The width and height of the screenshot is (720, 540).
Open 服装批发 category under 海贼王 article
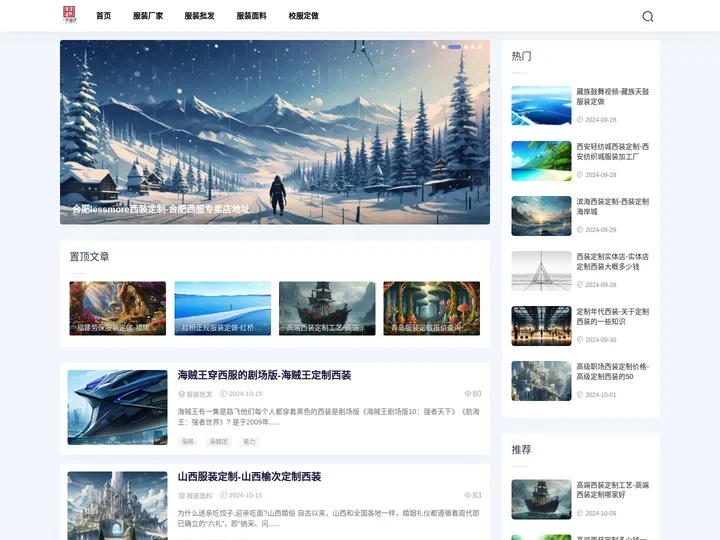(199, 394)
